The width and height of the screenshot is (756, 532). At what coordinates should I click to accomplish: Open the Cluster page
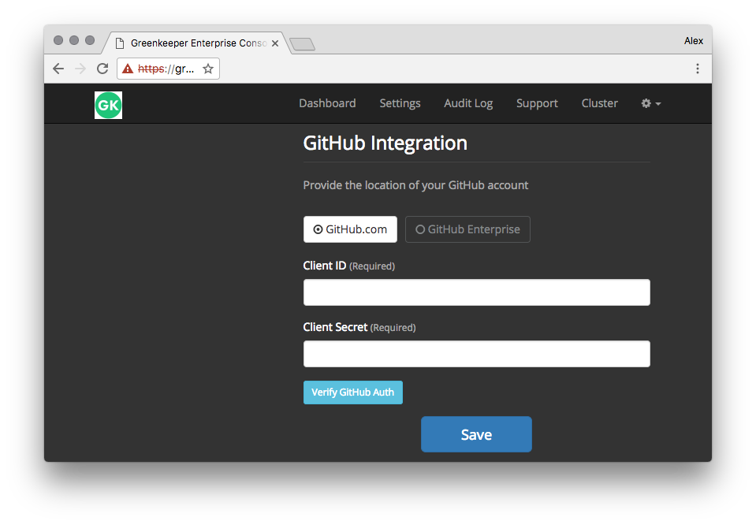click(x=599, y=103)
